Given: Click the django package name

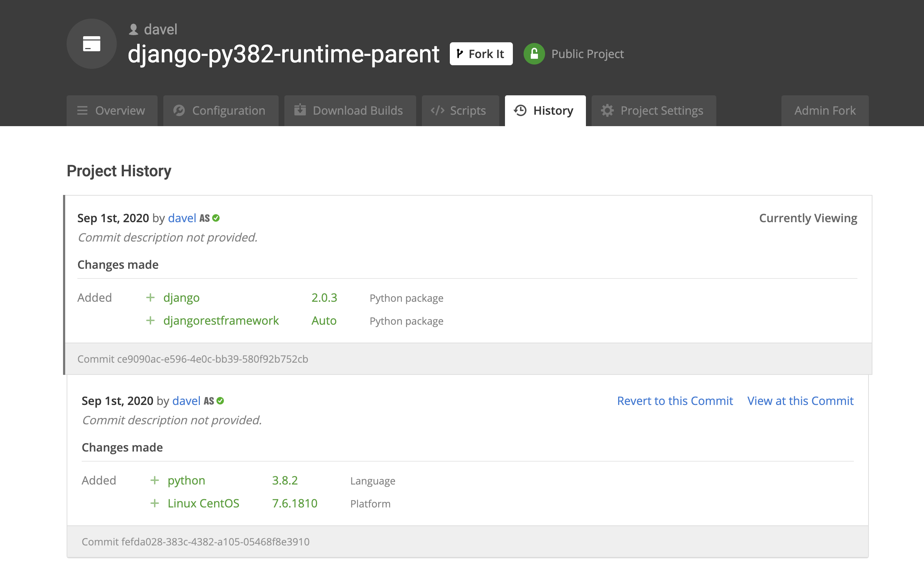Looking at the screenshot, I should pos(182,298).
